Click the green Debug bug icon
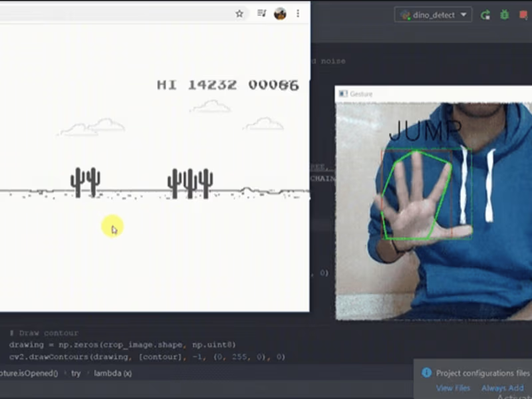Viewport: 532px width, 399px height. pyautogui.click(x=505, y=15)
